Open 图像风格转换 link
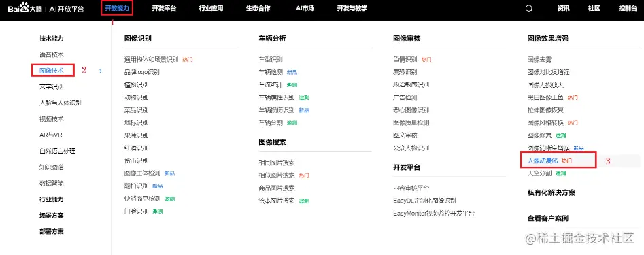Viewport: 644px width, 255px height. 545,122
